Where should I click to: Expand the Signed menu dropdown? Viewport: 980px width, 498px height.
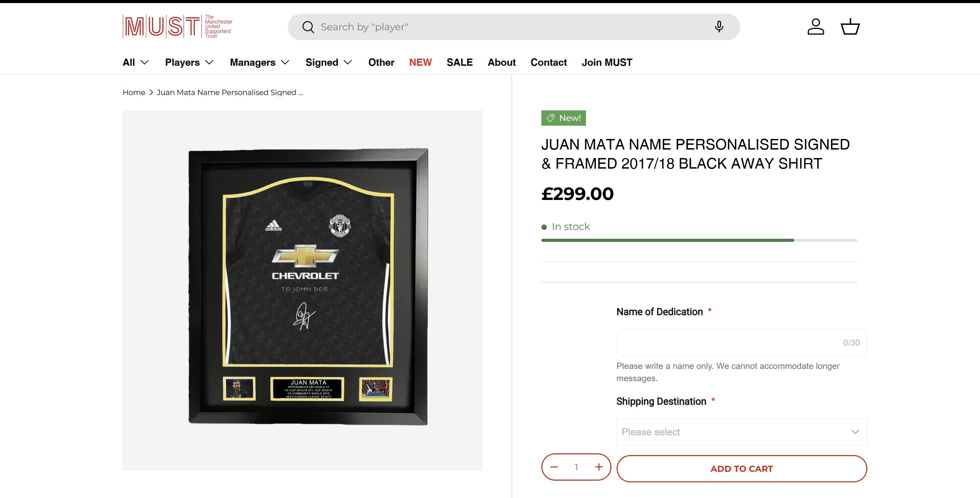[x=329, y=62]
